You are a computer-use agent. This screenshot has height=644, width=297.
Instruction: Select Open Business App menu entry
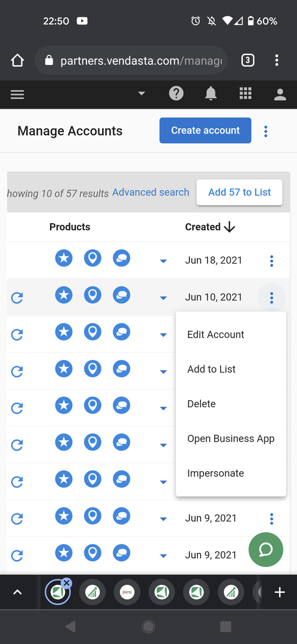pyautogui.click(x=231, y=439)
